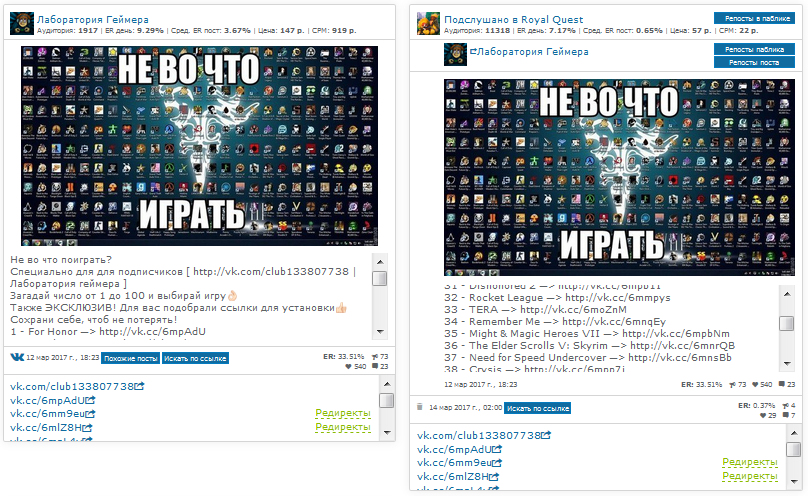Viewport: 808px width, 496px height.
Task: Click the scroll-up arrow of left post text
Action: tap(380, 262)
